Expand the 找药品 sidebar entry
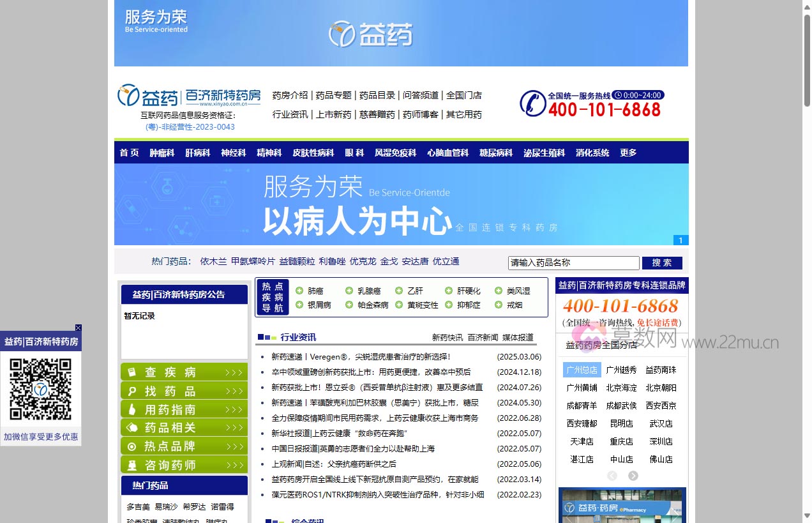 (x=184, y=391)
